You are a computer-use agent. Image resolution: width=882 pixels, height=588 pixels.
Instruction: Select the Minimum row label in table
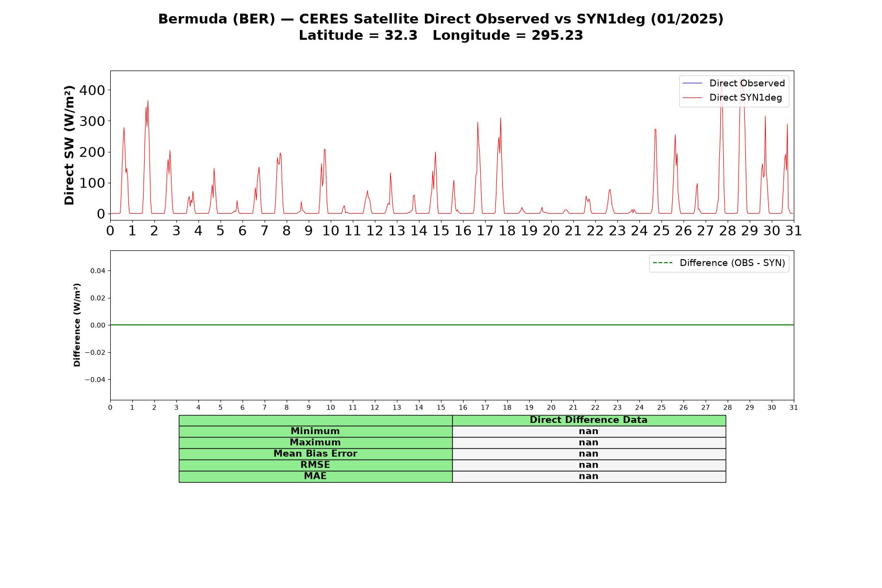coord(315,431)
